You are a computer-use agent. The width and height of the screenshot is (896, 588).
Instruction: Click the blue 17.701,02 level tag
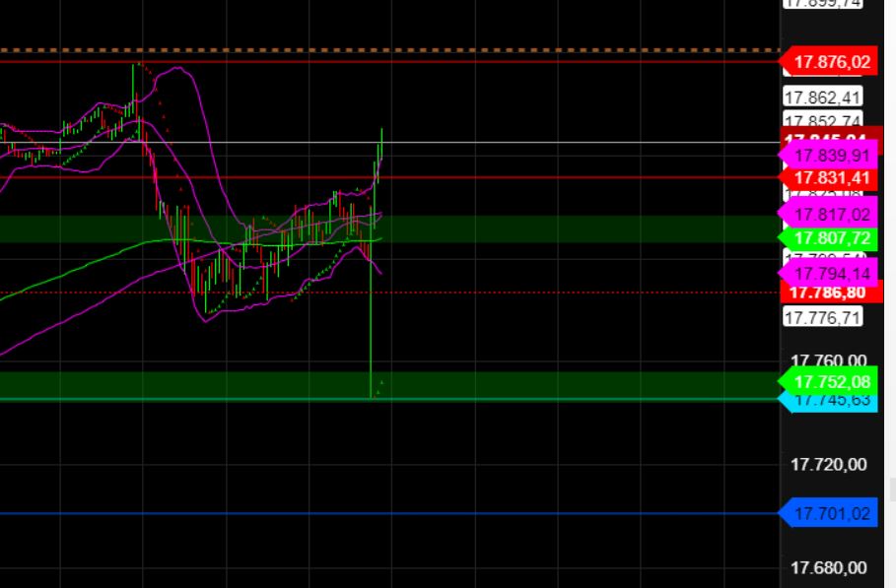[x=831, y=513]
